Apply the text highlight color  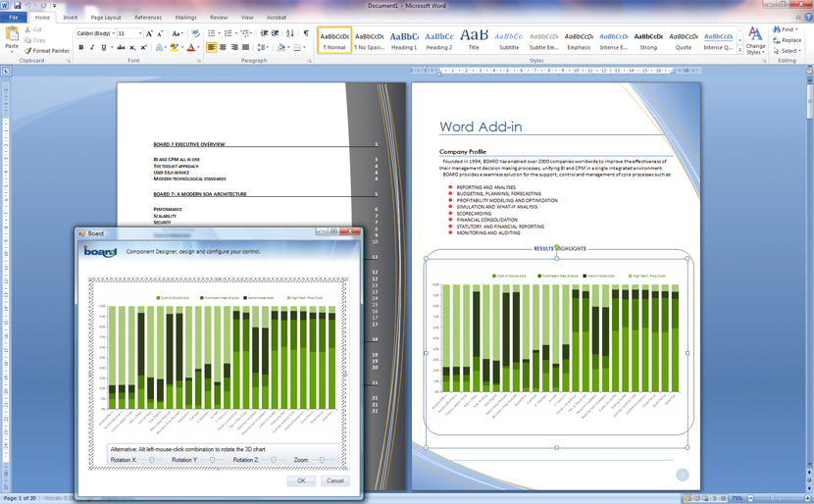[174, 47]
